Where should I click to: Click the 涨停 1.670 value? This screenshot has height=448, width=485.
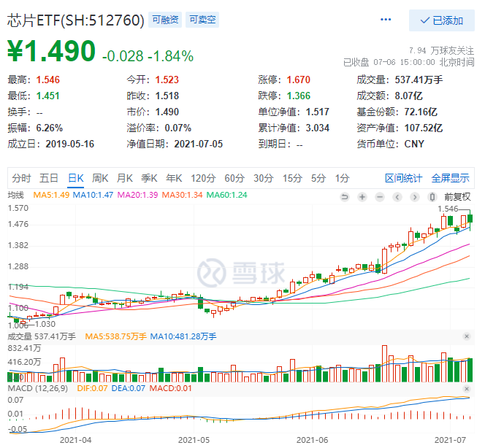click(x=299, y=80)
